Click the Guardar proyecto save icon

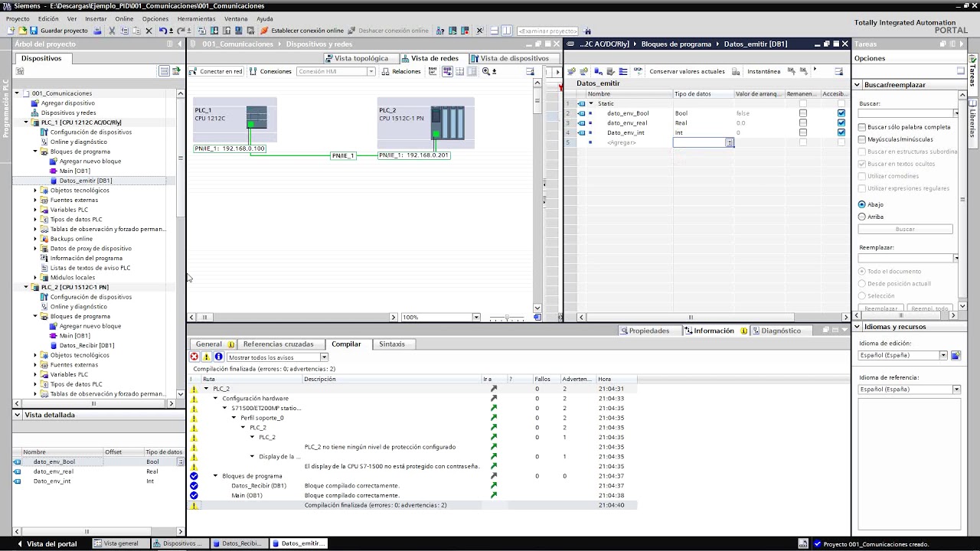[x=33, y=31]
